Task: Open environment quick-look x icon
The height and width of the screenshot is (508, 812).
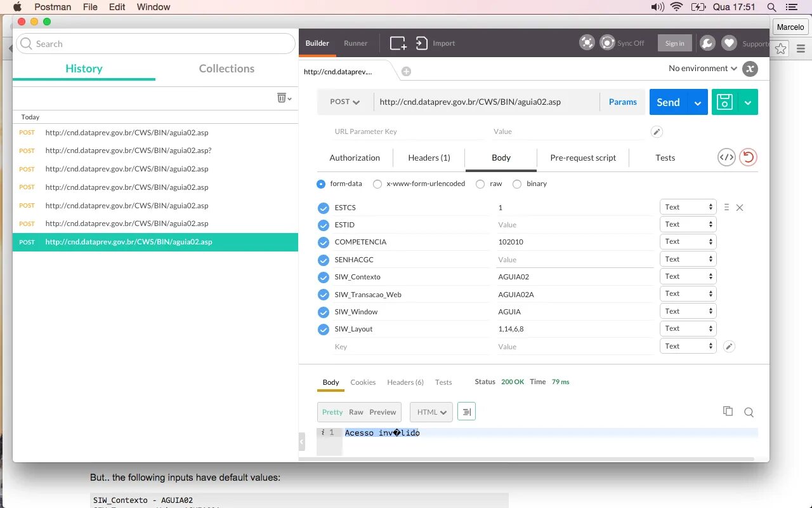Action: [x=750, y=69]
